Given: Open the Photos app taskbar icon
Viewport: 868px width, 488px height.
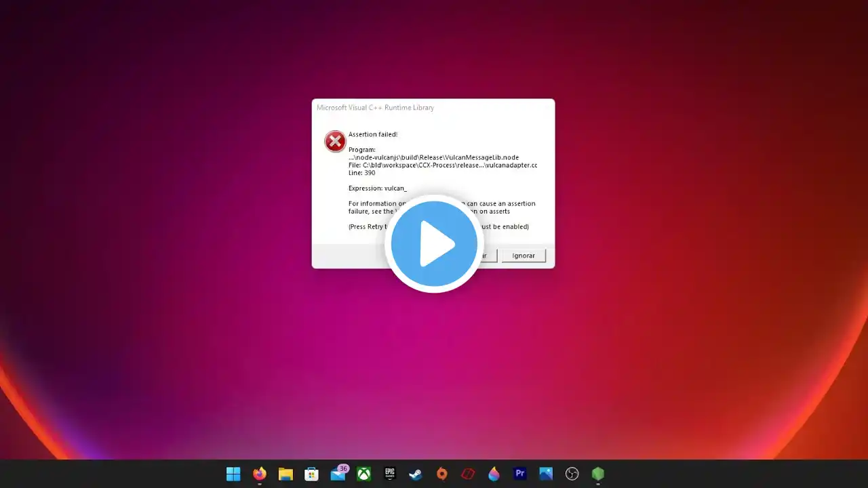Looking at the screenshot, I should tap(546, 474).
